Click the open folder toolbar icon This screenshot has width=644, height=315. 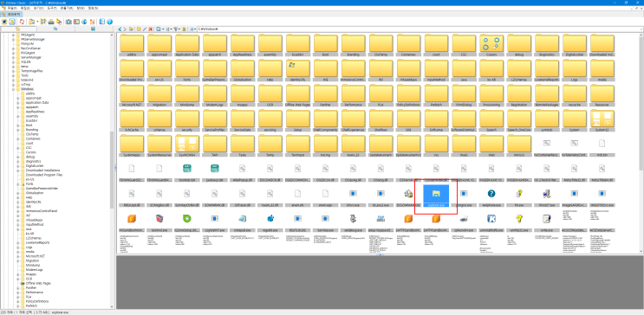coord(31,22)
